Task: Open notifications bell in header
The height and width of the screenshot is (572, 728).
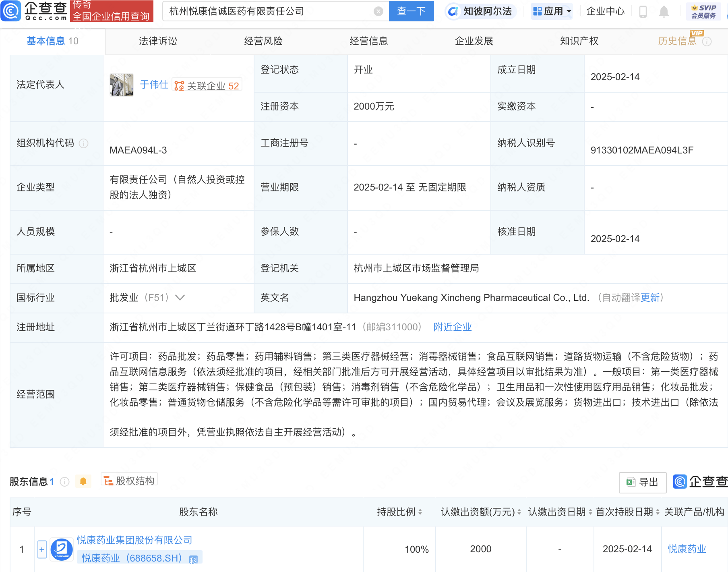Action: [x=664, y=12]
